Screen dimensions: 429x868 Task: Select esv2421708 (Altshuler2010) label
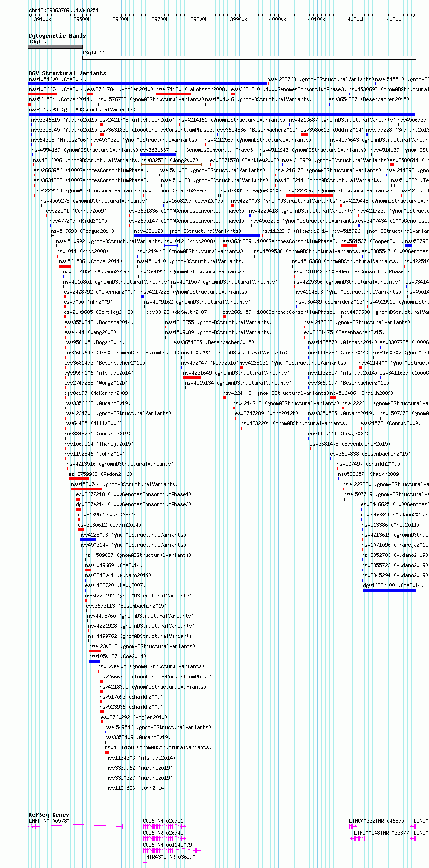pos(137,120)
